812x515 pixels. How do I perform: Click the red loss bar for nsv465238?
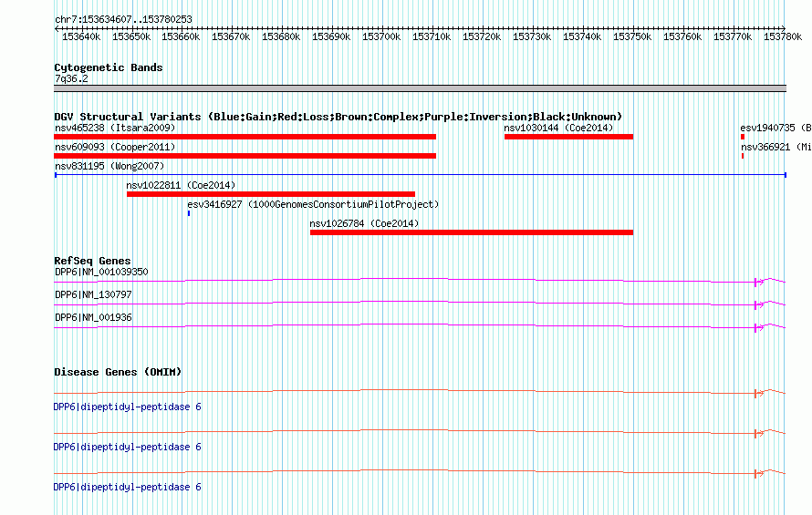(x=245, y=137)
